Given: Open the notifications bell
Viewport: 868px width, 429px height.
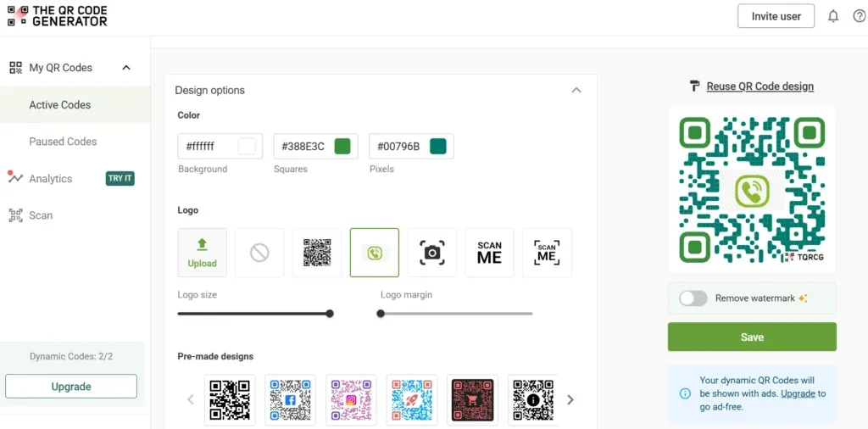Looking at the screenshot, I should 833,16.
